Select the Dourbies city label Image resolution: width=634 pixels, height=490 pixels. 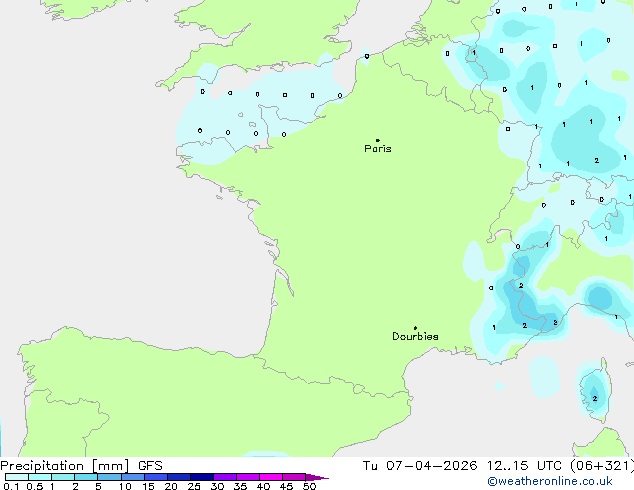click(415, 336)
